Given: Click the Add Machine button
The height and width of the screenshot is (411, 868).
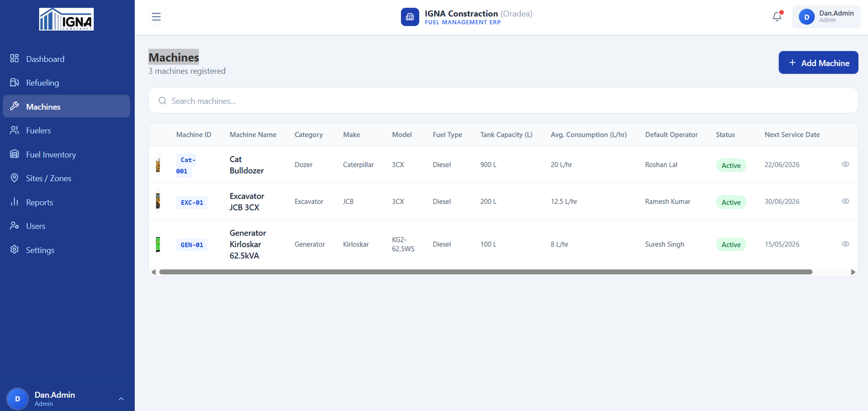Looking at the screenshot, I should click(x=818, y=62).
